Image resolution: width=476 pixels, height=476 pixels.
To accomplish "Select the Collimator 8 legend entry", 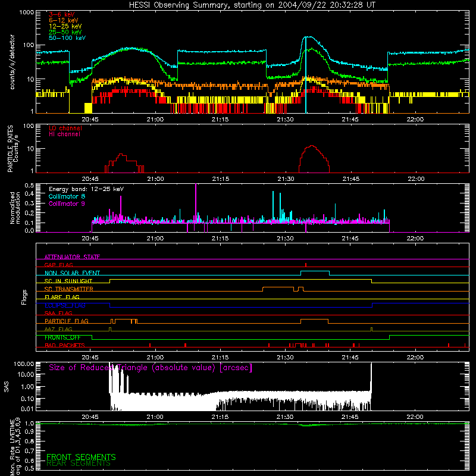I will point(67,196).
